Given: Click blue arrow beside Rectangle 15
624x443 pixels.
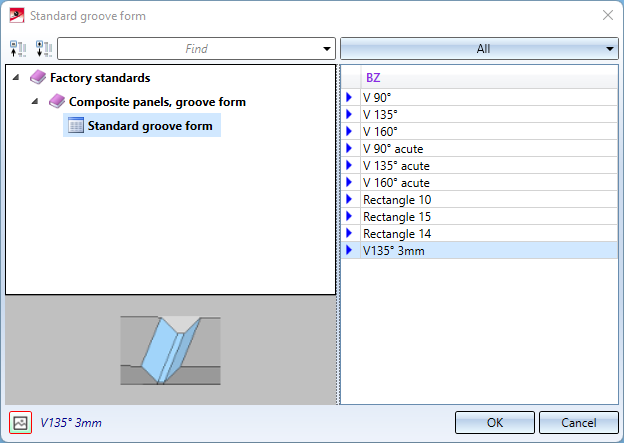Looking at the screenshot, I should 349,217.
